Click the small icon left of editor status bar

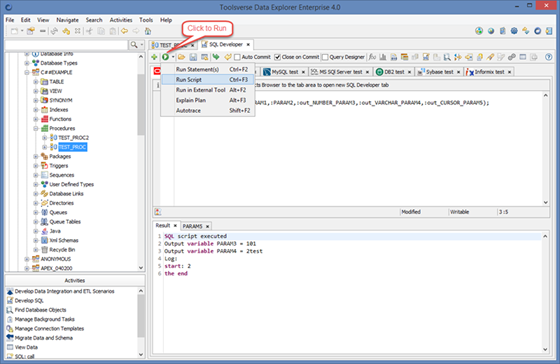tap(158, 212)
